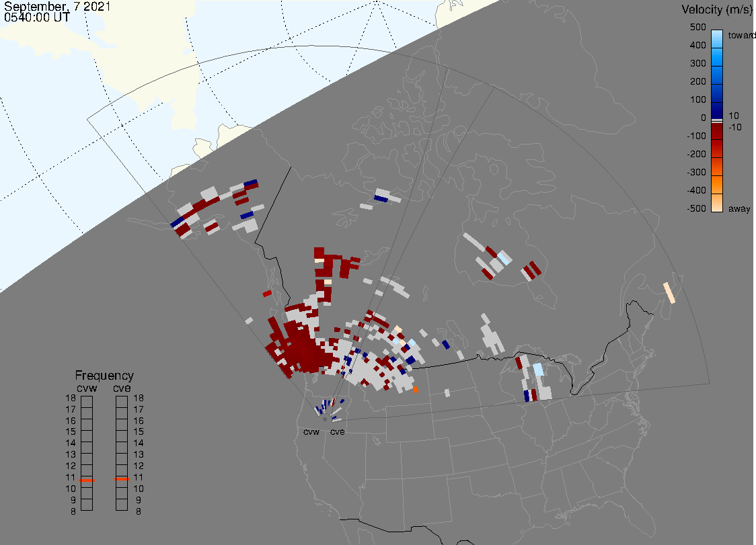Screen dimensions: 756x545
Task: Click the '18' label left of cvw frequency bar
Action: coord(71,398)
